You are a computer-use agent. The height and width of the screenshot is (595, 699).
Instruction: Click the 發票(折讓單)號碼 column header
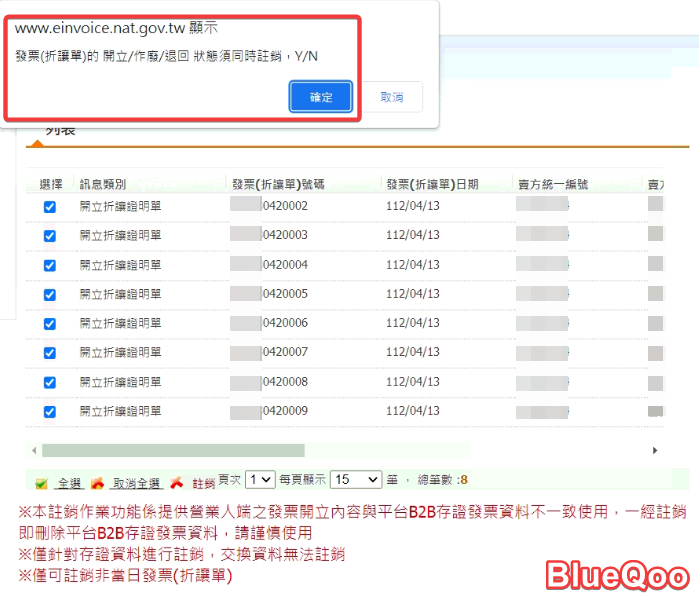[x=278, y=184]
